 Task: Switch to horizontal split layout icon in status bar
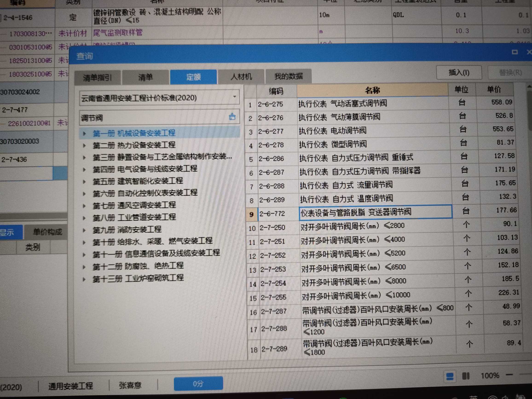(x=450, y=376)
